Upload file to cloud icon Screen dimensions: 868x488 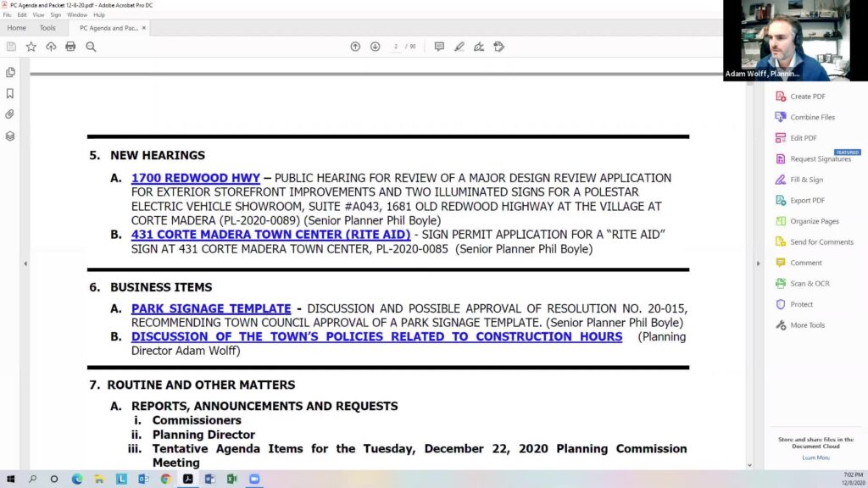coord(51,47)
